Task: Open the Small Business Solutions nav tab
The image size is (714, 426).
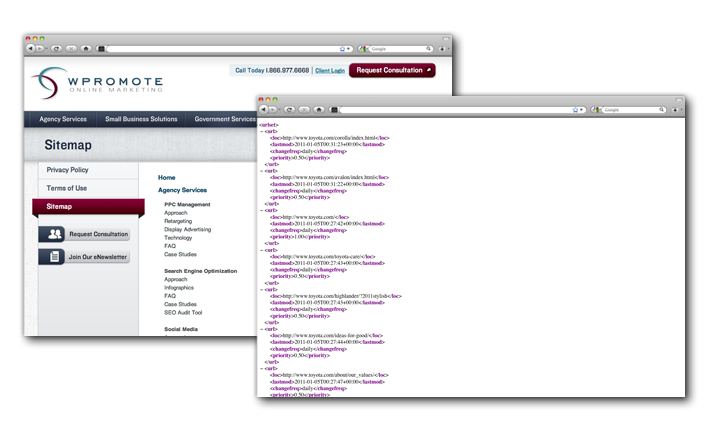Action: tap(141, 119)
